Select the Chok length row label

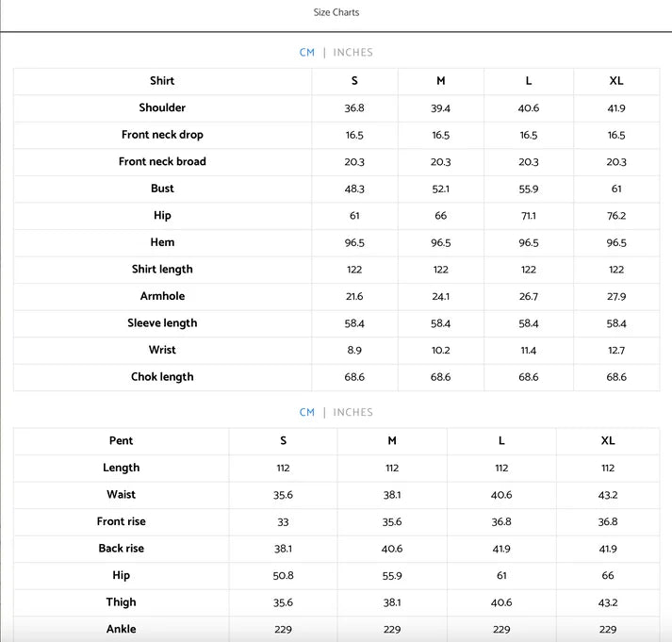162,377
